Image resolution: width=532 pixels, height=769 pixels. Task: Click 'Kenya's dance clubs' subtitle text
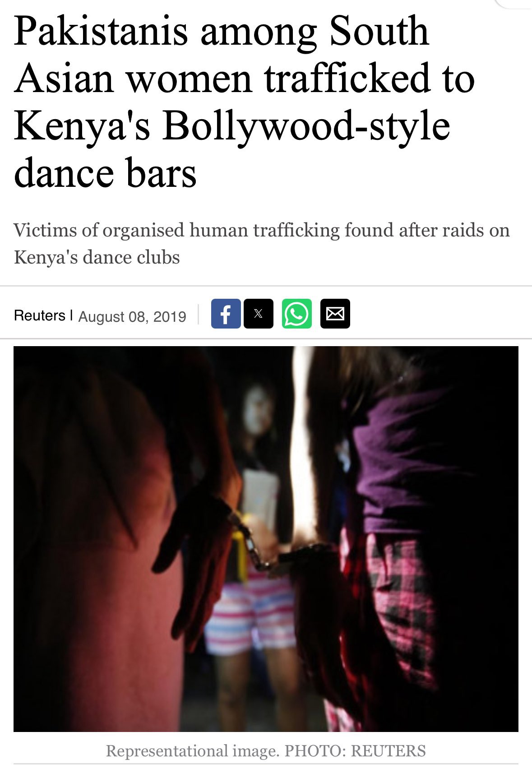(97, 258)
